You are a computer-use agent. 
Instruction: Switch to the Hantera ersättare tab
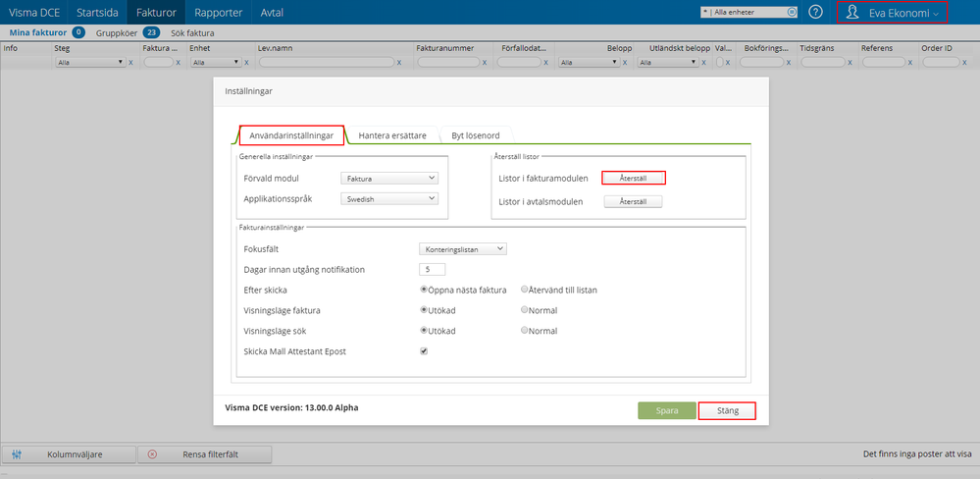point(391,135)
